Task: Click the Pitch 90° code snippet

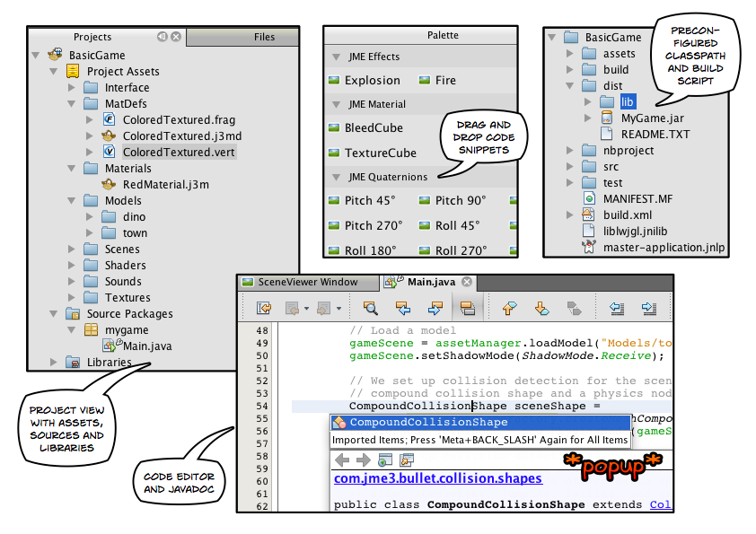Action: (460, 200)
